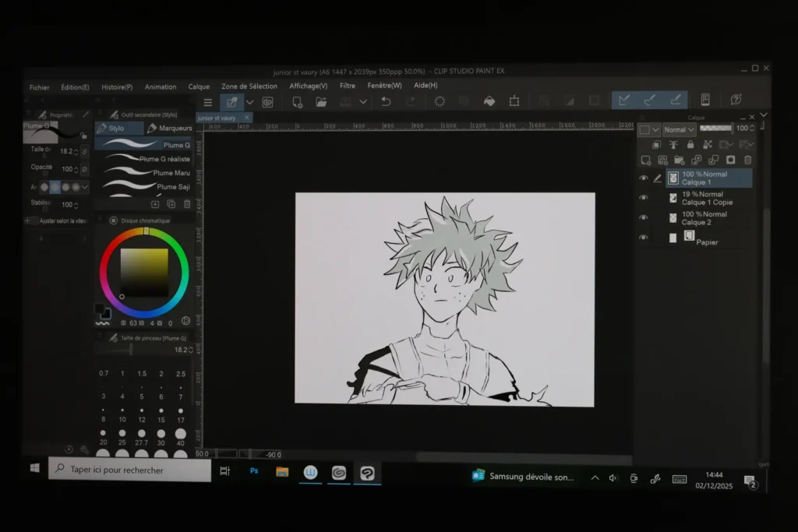Click Merge with lower layer icon
The height and width of the screenshot is (532, 798).
[x=714, y=160]
